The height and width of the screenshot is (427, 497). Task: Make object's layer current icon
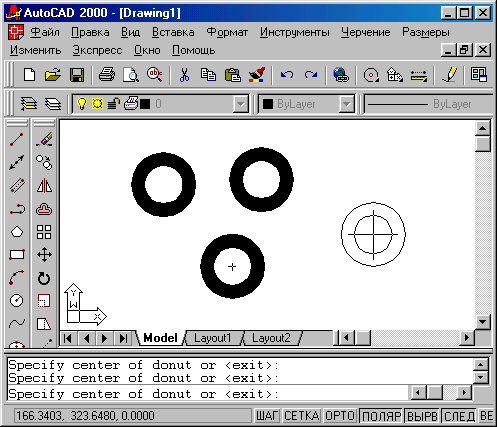pos(28,104)
